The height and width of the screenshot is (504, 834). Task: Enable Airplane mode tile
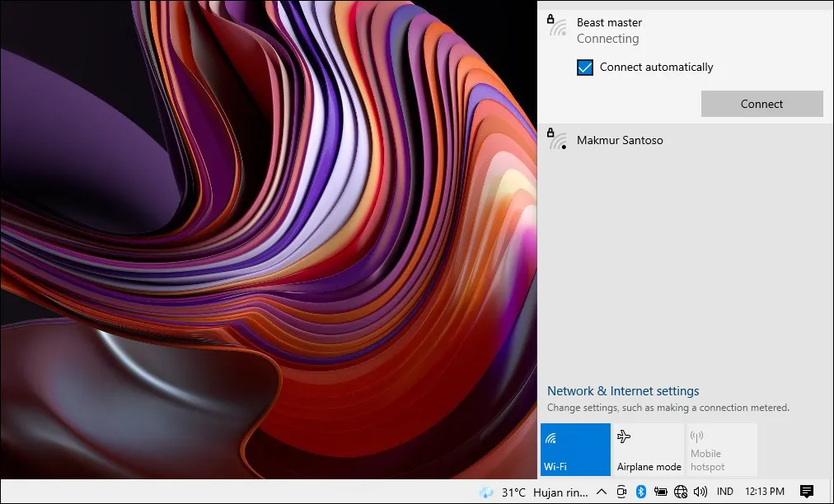point(649,450)
